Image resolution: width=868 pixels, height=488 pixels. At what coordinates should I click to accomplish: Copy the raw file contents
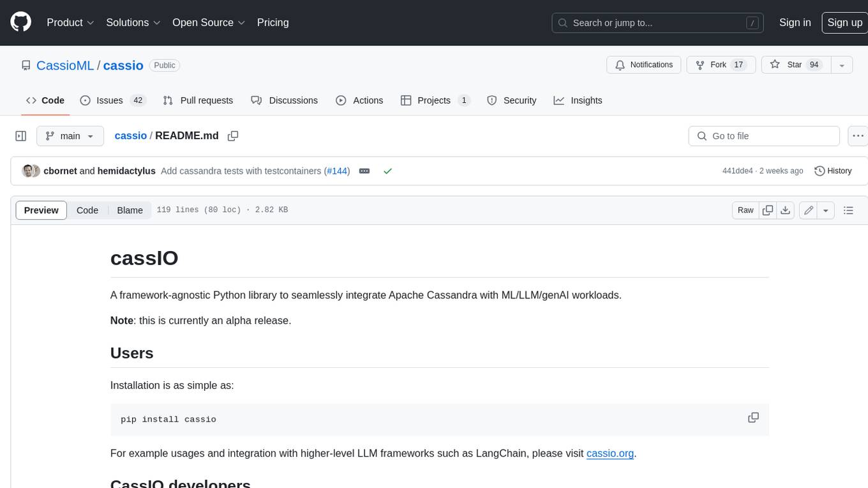point(768,210)
